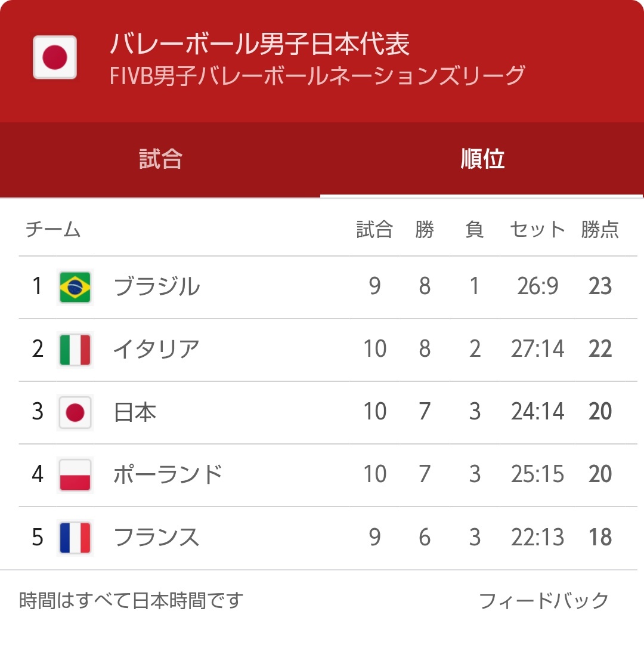Select the フランス team name
The height and width of the screenshot is (645, 644).
click(157, 537)
